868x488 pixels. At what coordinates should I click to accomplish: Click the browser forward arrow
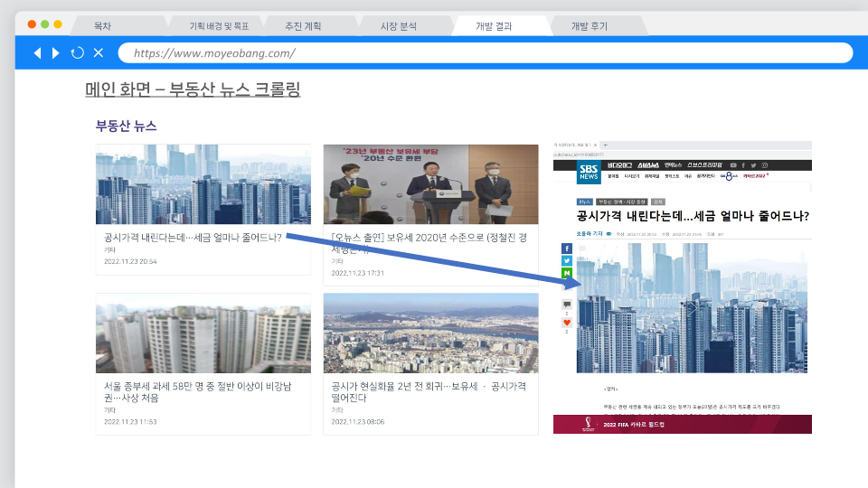[x=56, y=53]
